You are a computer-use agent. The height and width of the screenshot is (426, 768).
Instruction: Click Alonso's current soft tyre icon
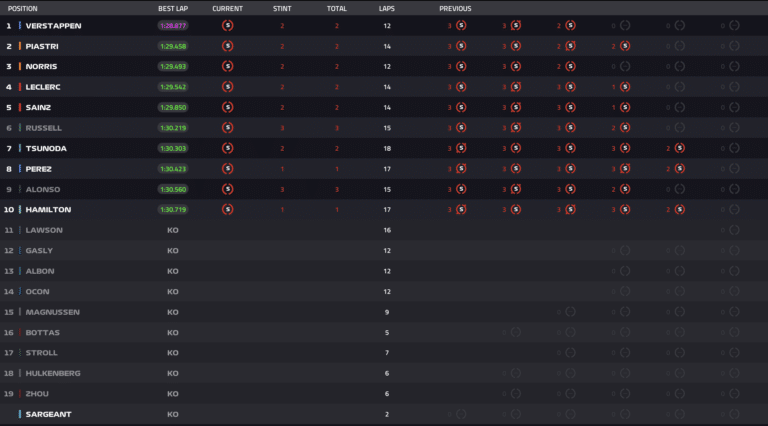(x=227, y=189)
